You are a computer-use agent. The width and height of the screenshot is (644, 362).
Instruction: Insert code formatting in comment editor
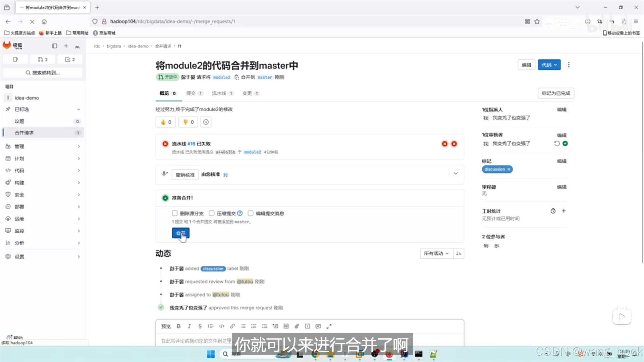(x=222, y=326)
